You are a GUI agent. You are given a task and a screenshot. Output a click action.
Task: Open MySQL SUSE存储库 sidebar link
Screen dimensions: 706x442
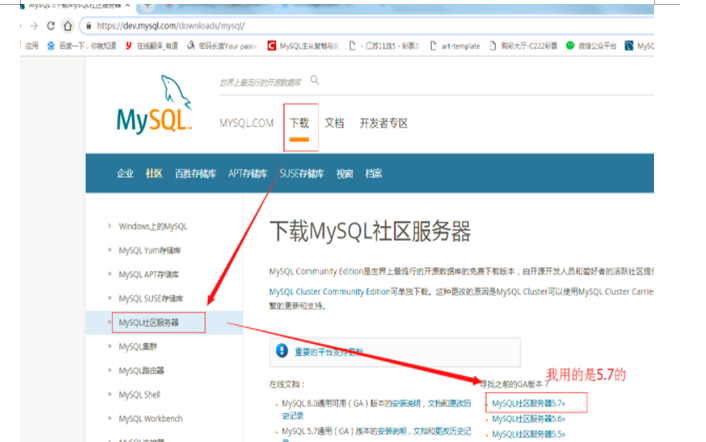tap(151, 299)
